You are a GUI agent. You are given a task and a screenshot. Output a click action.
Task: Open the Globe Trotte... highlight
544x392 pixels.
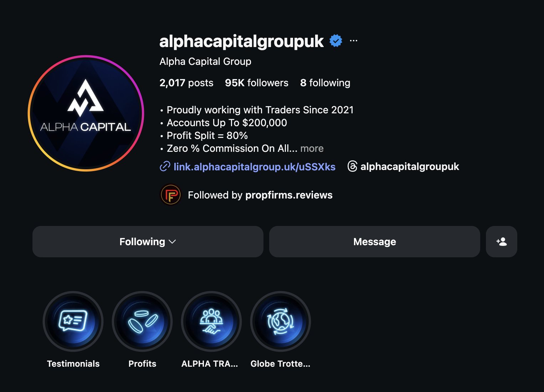coord(281,321)
